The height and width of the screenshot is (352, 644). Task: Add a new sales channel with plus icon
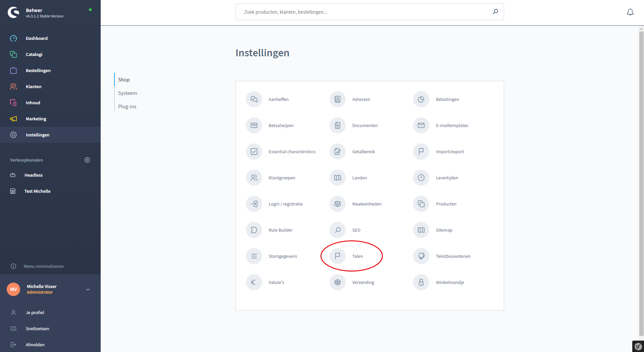87,160
